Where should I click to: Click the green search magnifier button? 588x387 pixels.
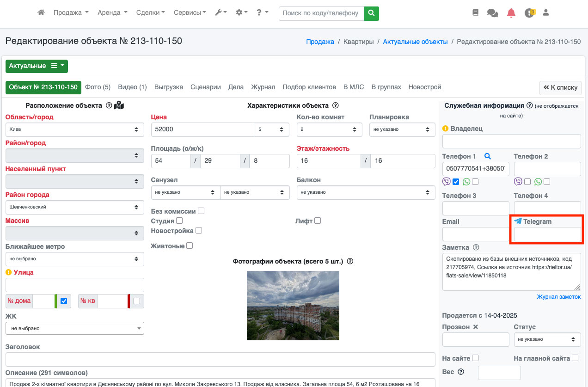tap(371, 13)
